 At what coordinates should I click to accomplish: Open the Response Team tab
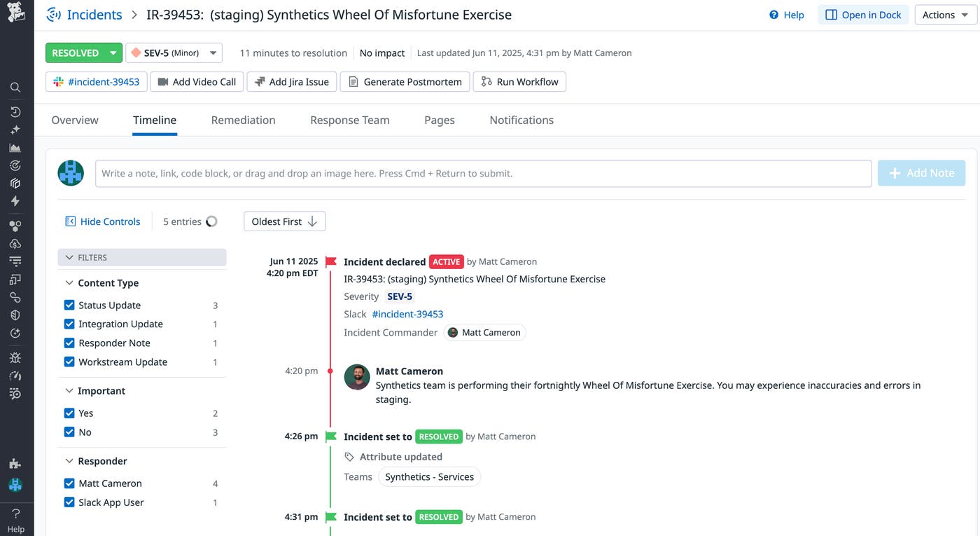(x=349, y=121)
